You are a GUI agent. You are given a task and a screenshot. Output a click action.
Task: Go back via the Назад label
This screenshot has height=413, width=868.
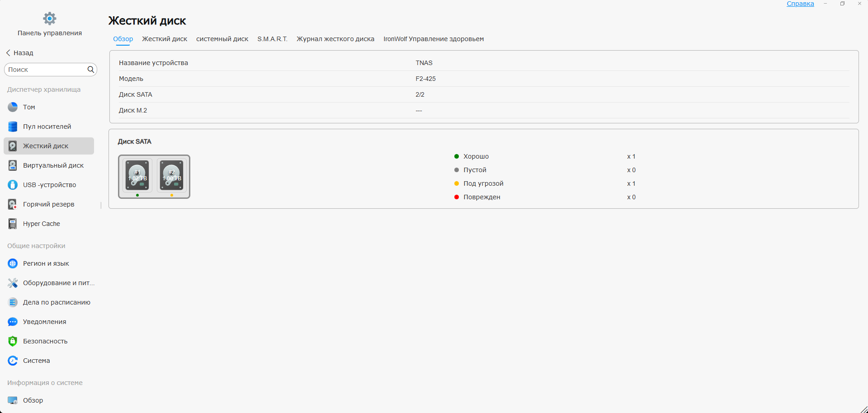(24, 53)
